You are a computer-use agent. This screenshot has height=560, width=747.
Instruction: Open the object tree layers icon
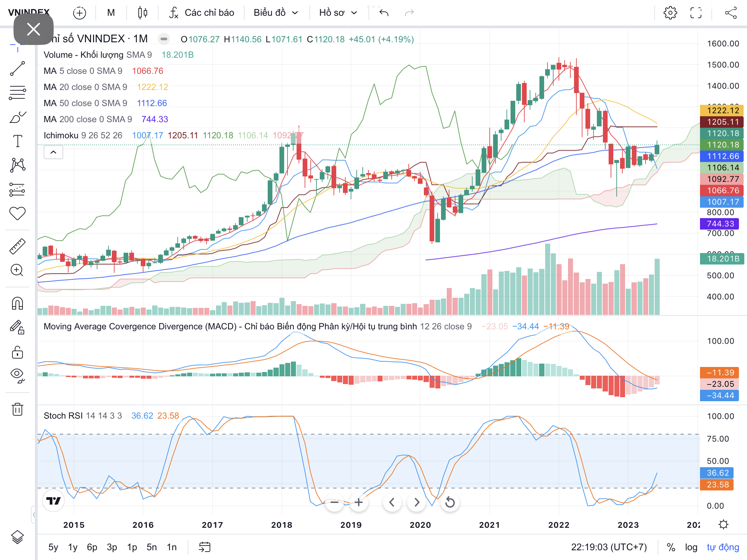[x=17, y=537]
